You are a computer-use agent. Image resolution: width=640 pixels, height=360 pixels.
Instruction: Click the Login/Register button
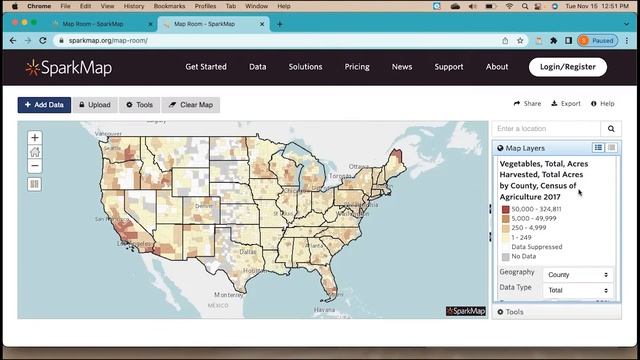[x=568, y=67]
